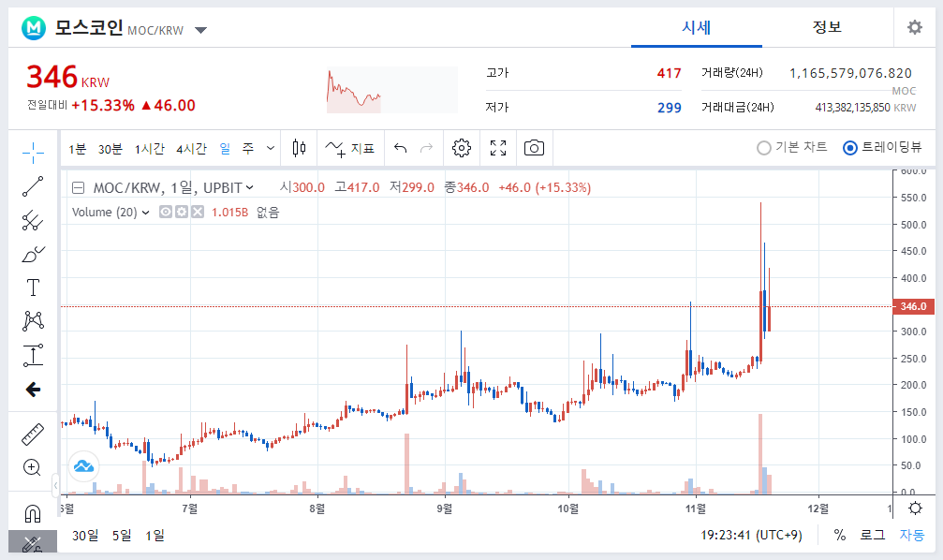The image size is (943, 560).
Task: Open Volume indicator settings
Action: click(182, 212)
